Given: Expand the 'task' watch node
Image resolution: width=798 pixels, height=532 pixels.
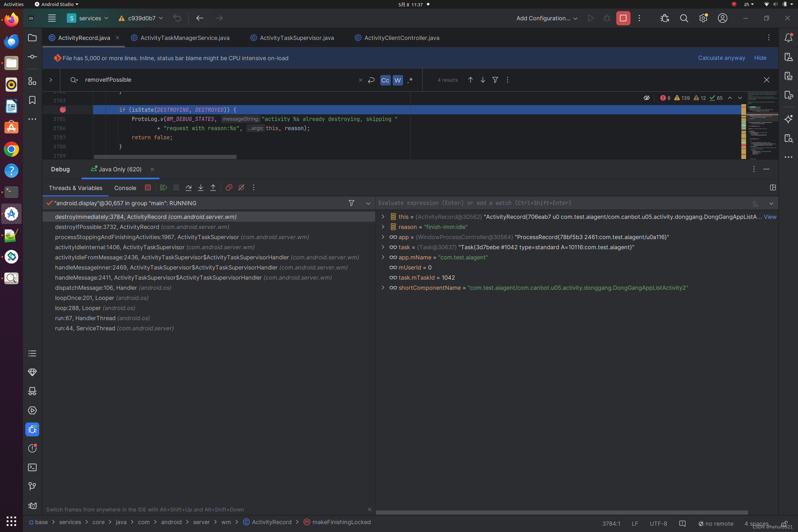Looking at the screenshot, I should [x=383, y=247].
